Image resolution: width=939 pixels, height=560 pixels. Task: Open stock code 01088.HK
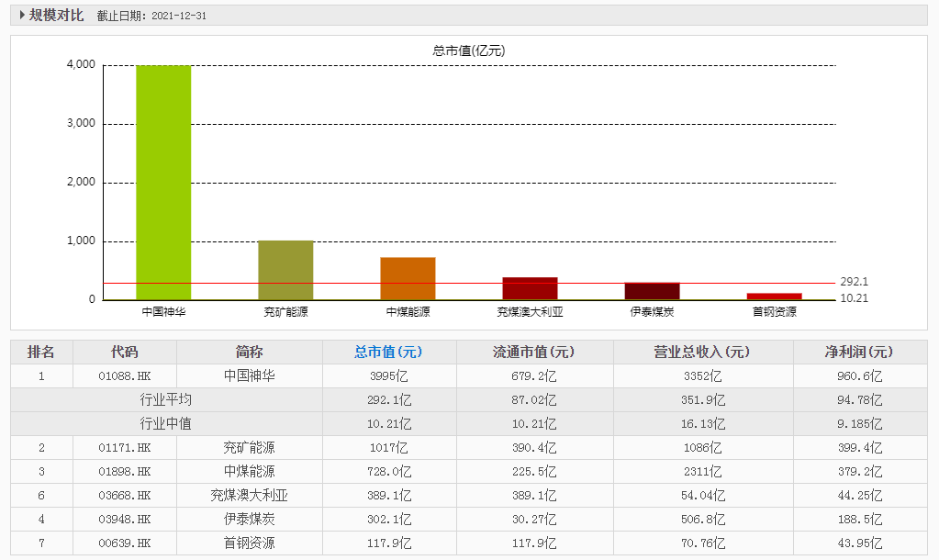[x=125, y=376]
